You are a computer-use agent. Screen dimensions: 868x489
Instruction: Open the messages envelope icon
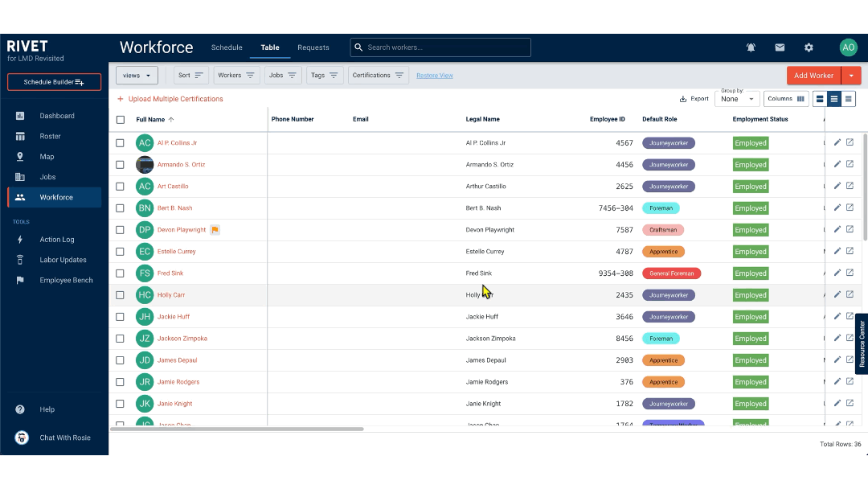(x=779, y=47)
